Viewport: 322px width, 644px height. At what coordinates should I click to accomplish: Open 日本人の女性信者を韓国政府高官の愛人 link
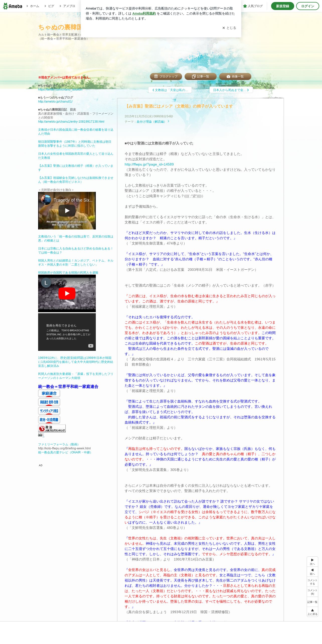(x=75, y=156)
